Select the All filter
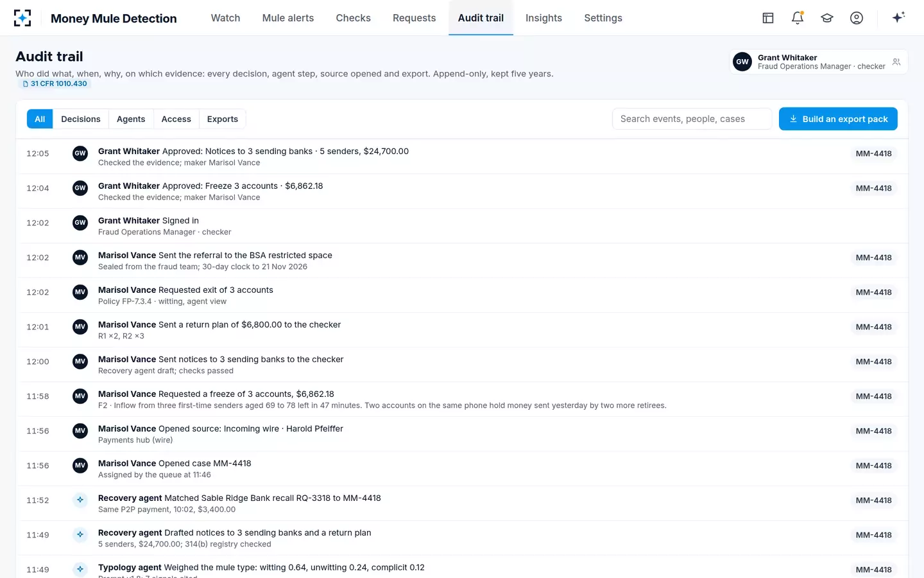 point(40,119)
